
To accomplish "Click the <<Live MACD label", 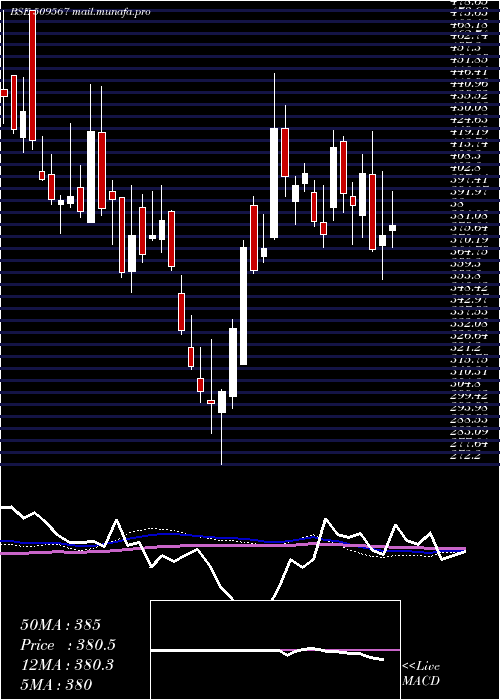I will coord(421,673).
